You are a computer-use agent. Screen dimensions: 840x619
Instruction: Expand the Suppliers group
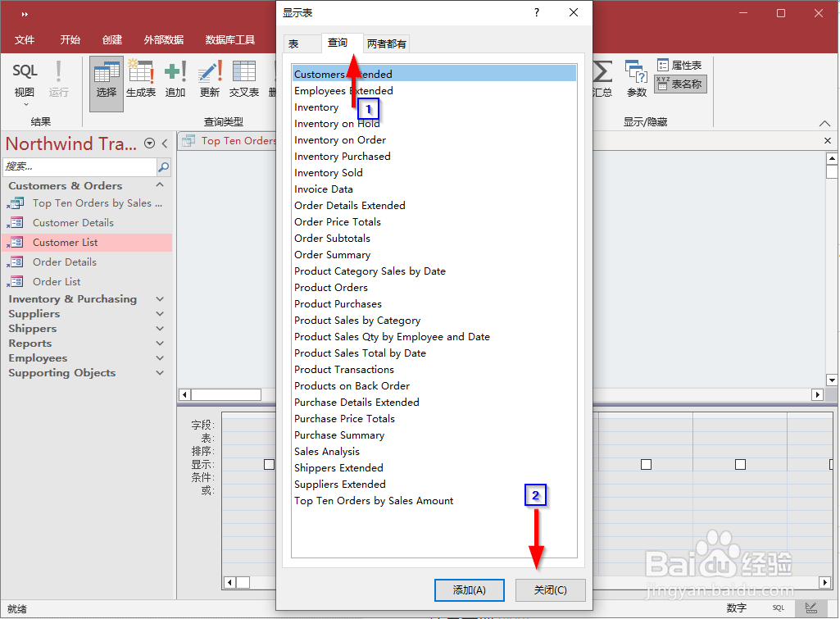(x=160, y=313)
